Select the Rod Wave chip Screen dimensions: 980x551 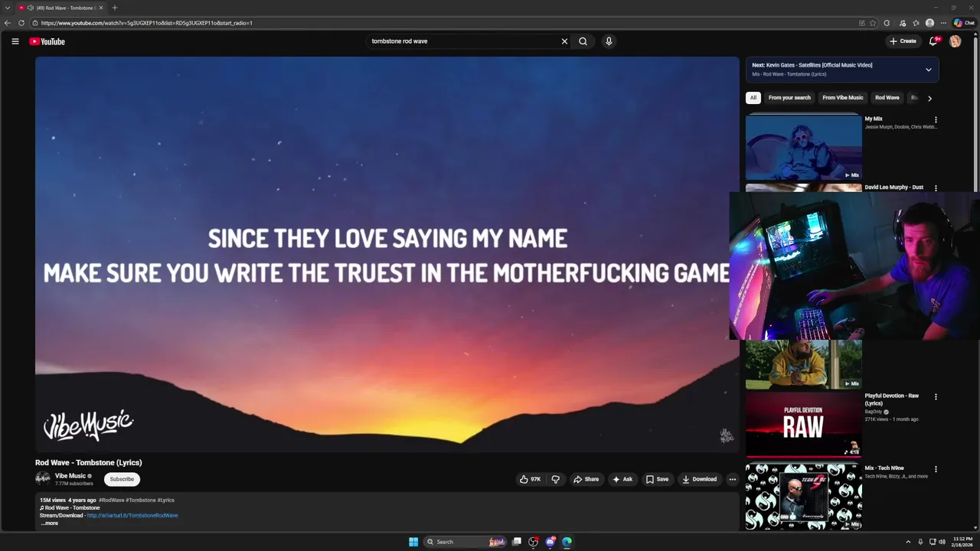887,98
